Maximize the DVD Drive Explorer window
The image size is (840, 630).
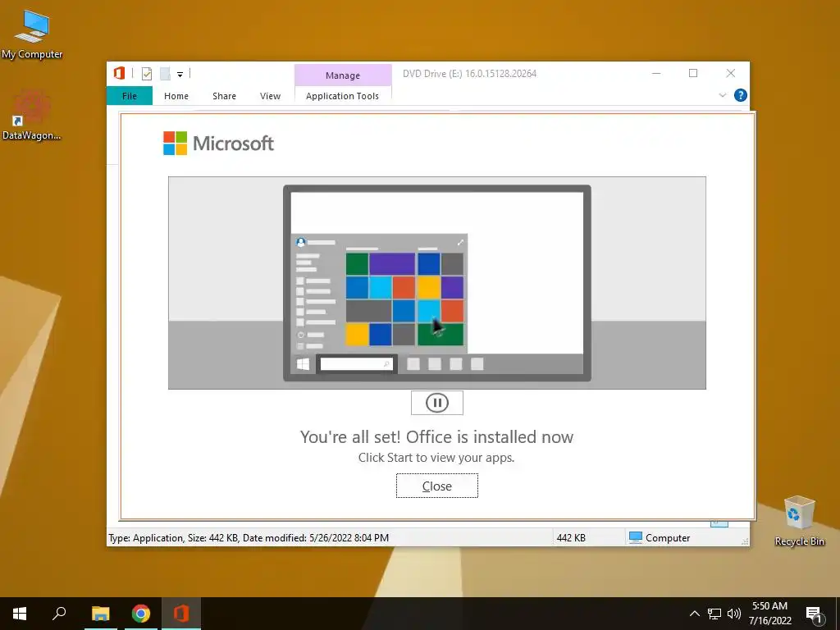(x=693, y=73)
